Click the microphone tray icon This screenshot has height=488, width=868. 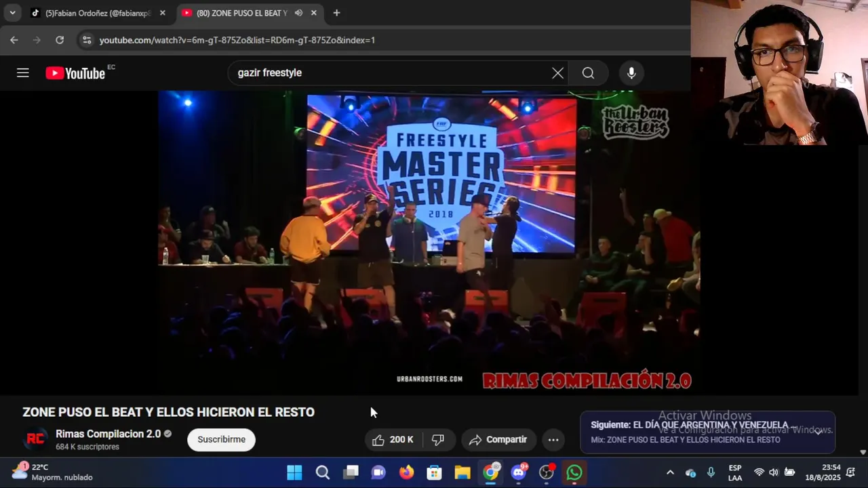coord(711,472)
